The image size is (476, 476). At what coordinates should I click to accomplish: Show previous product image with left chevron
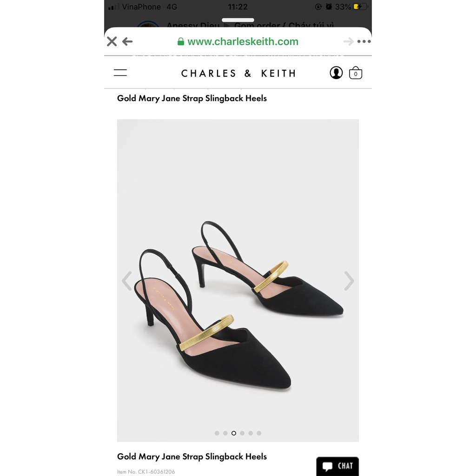(x=127, y=281)
